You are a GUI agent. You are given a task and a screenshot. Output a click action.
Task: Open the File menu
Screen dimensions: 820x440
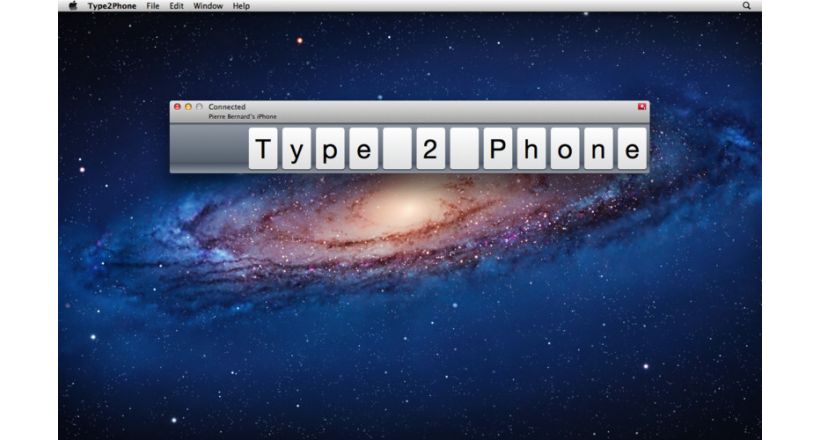[153, 6]
